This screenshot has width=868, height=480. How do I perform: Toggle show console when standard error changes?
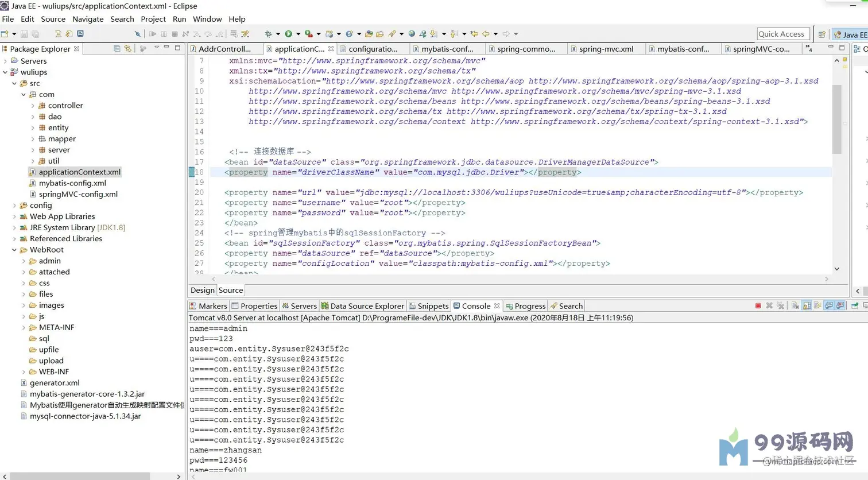point(840,306)
